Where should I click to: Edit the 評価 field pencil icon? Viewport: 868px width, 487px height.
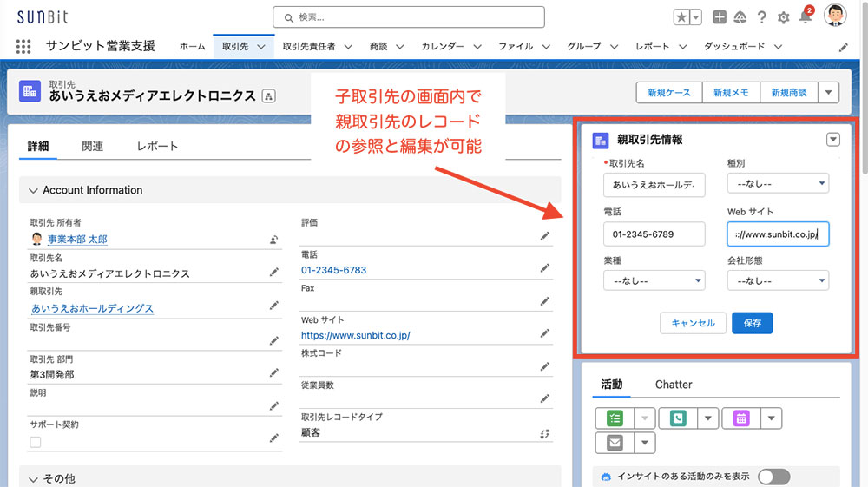[545, 236]
